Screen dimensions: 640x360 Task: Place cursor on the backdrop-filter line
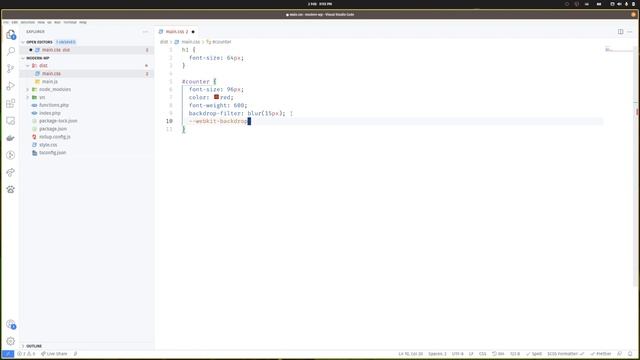(237, 113)
